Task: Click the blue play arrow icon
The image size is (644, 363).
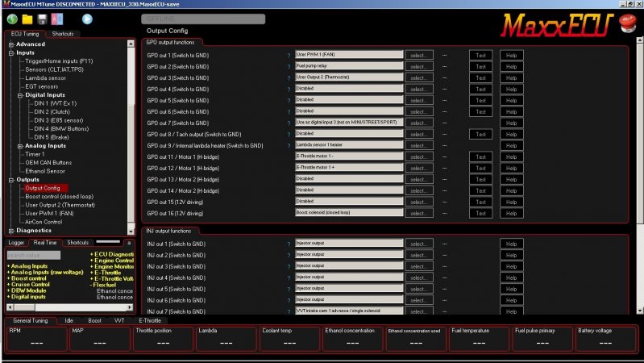Action: 87,19
